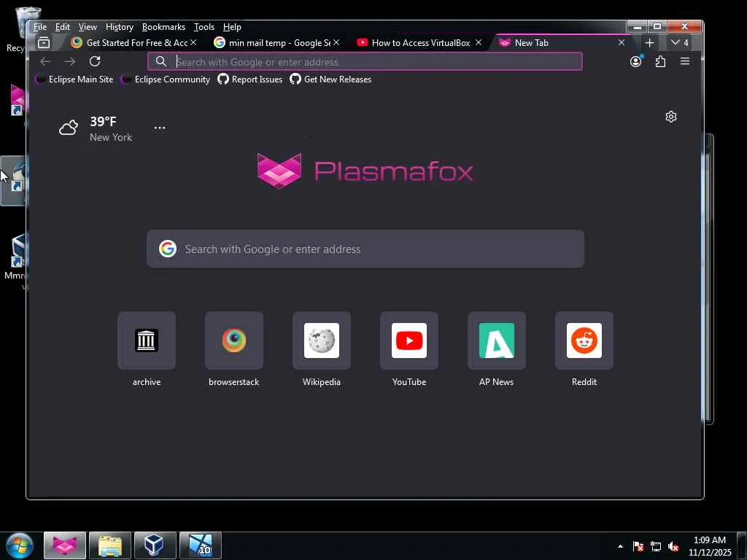Image resolution: width=747 pixels, height=560 pixels.
Task: Click the address bar magnifier icon
Action: tap(161, 61)
